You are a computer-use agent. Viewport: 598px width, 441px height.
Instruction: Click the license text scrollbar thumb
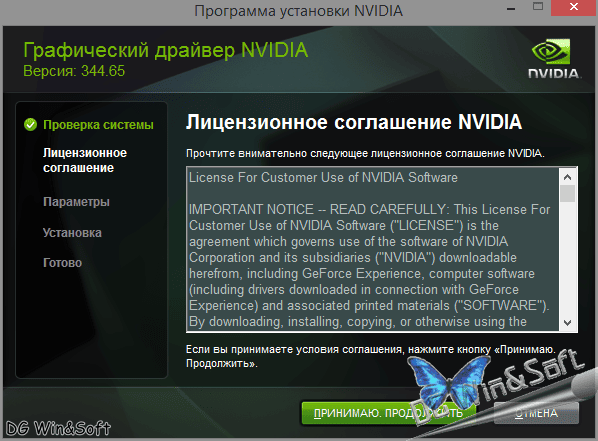click(567, 193)
